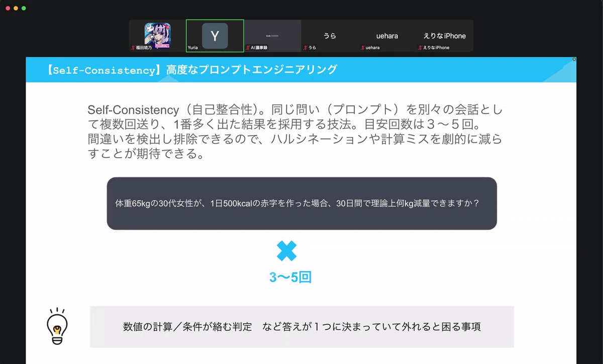Click the "福田琉乃" name label
This screenshot has width=603, height=364.
point(144,48)
